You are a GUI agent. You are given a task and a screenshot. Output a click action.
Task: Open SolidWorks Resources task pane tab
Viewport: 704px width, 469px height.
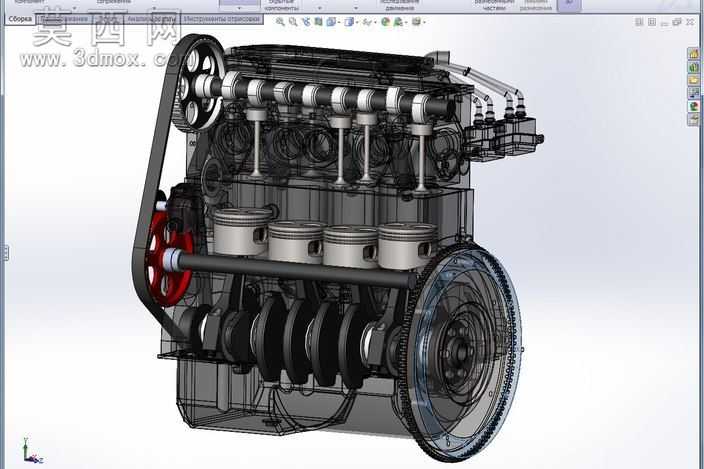[x=694, y=54]
